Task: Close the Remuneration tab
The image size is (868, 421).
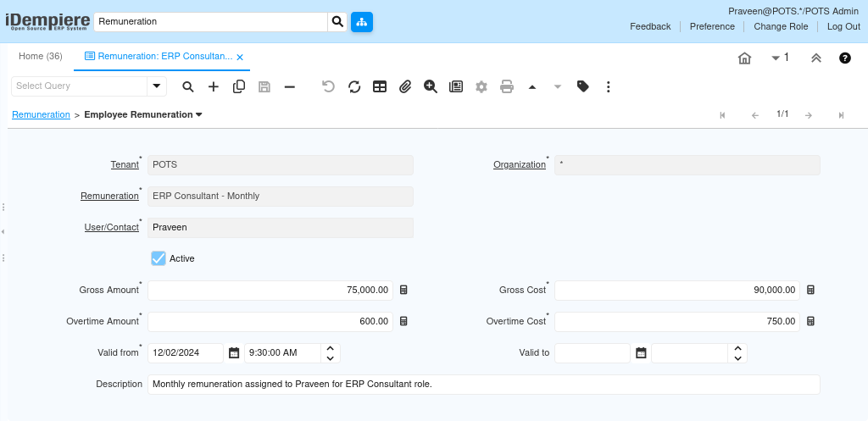Action: (240, 57)
